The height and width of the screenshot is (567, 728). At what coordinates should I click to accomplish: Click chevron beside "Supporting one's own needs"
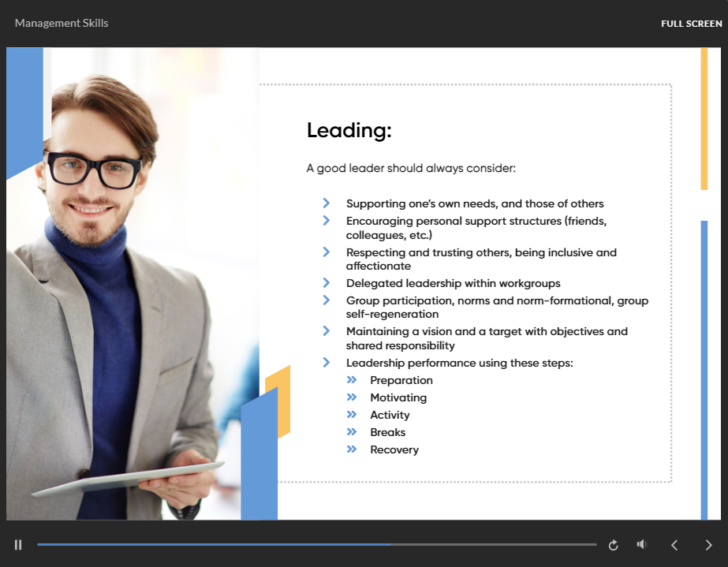click(x=326, y=203)
